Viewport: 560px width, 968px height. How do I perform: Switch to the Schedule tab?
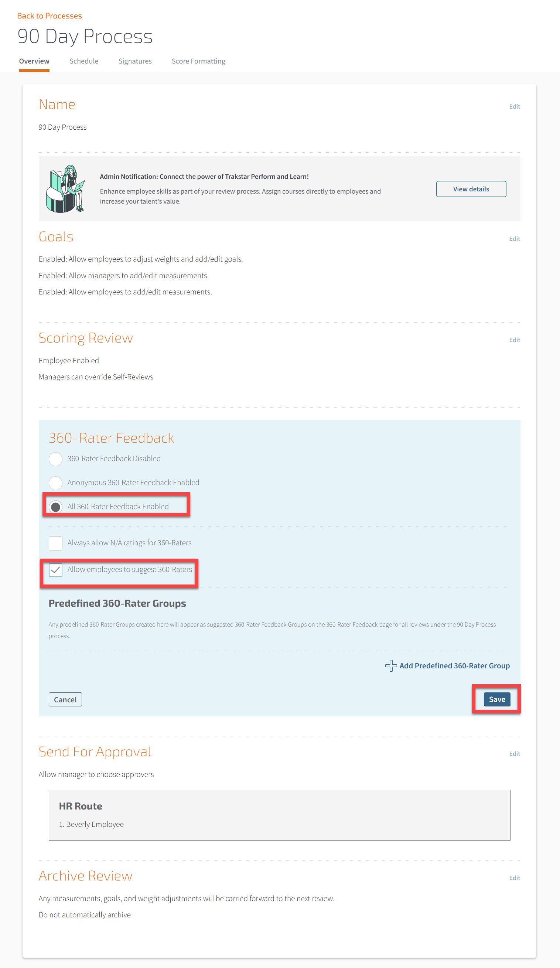click(84, 61)
